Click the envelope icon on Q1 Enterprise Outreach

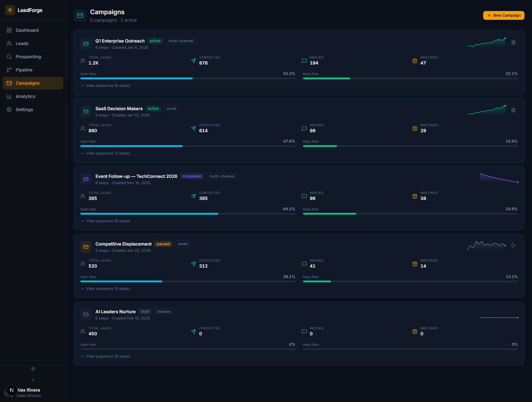point(86,44)
